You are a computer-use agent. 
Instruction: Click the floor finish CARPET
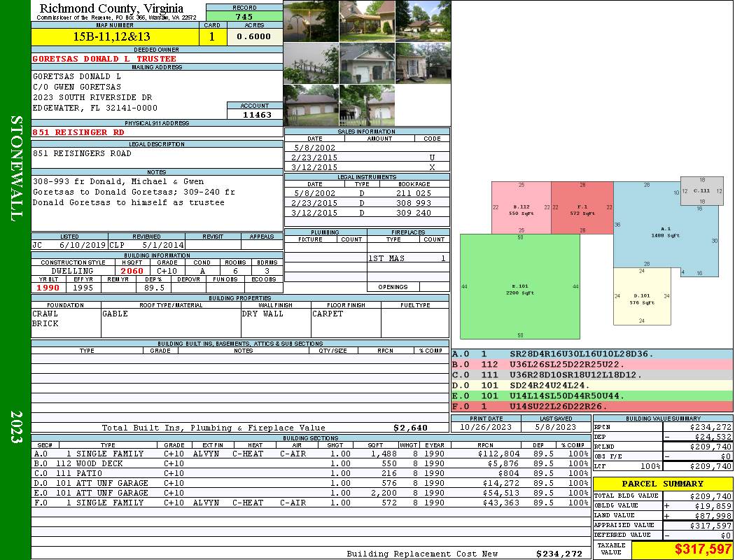point(328,314)
